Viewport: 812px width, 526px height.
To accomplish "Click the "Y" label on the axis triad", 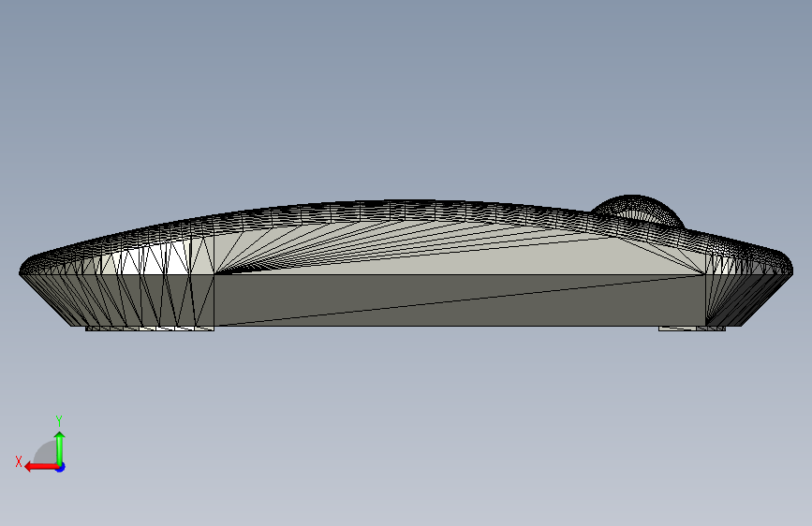I will coord(59,420).
